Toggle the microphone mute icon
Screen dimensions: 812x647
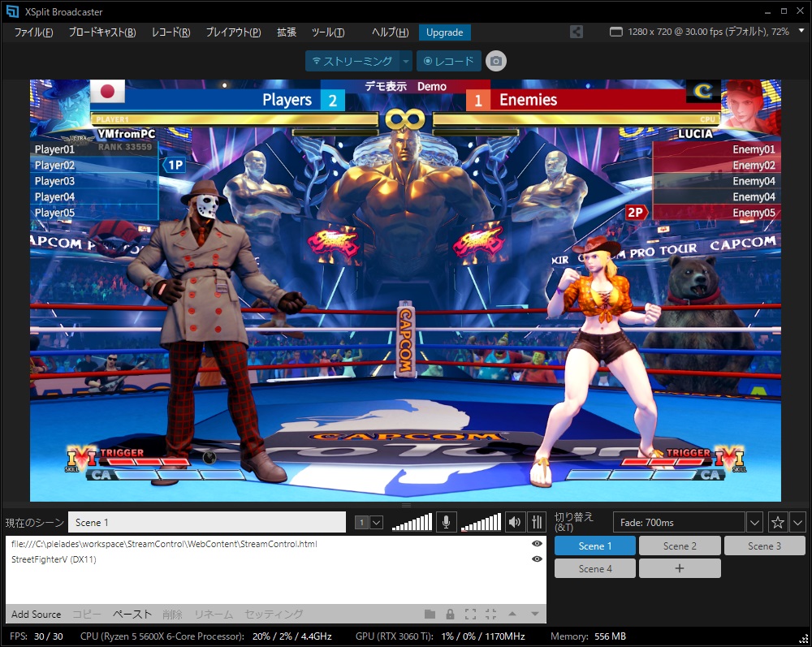(445, 522)
